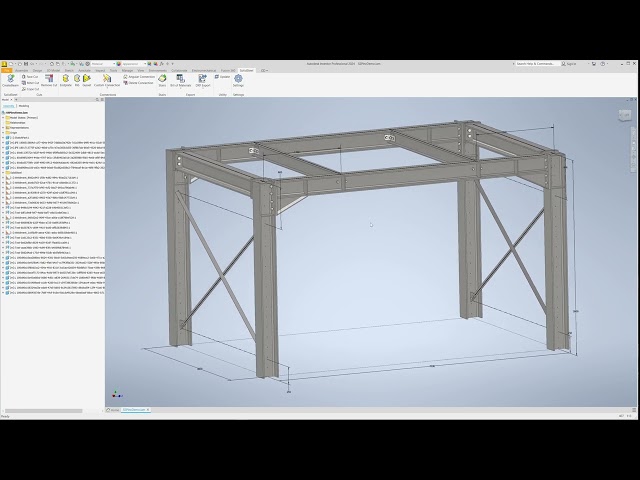Open SolidSteel Settings
Image resolution: width=640 pixels, height=480 pixels.
coord(238,80)
